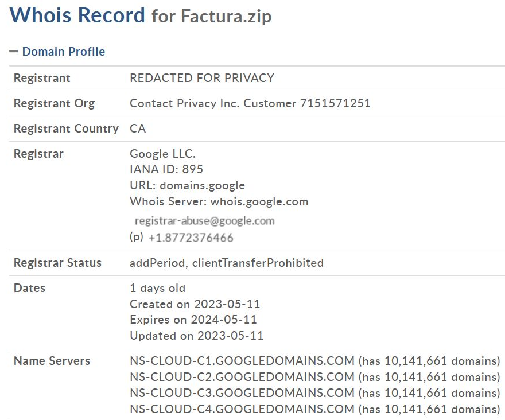
Task: Click name server NS-CLOUD-C4.GOOGLEDOMAINS.COM
Action: (x=242, y=409)
